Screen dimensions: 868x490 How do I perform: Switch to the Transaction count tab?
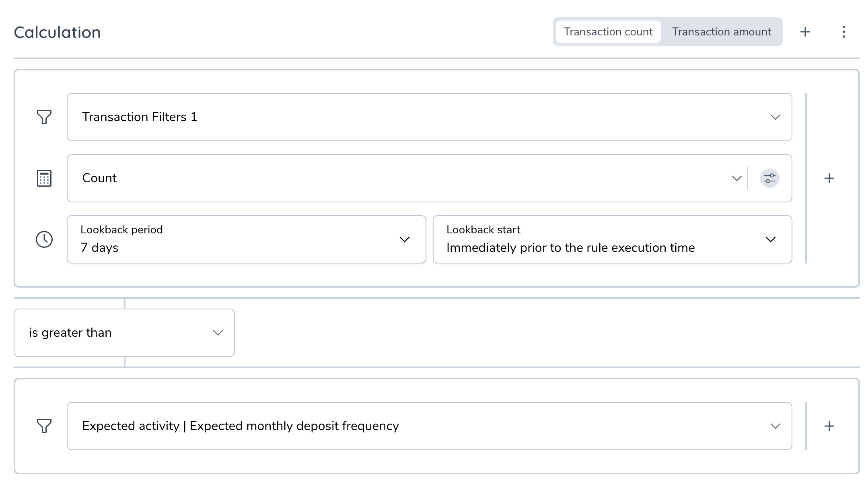pos(608,32)
